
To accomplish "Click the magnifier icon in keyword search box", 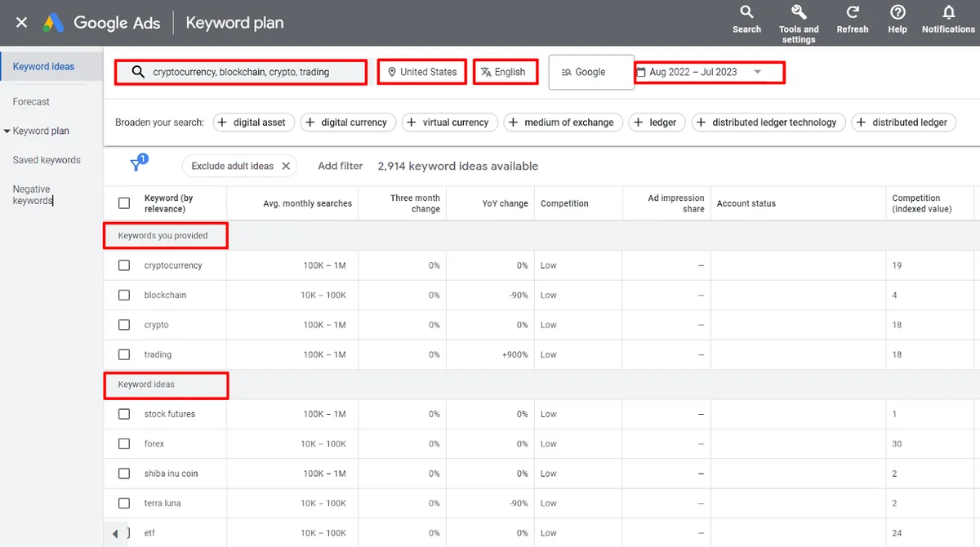I will pos(138,72).
